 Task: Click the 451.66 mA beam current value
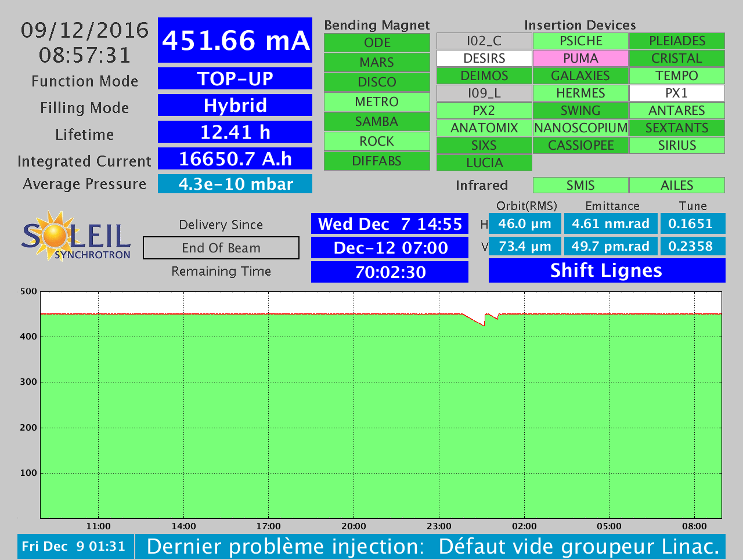point(235,40)
